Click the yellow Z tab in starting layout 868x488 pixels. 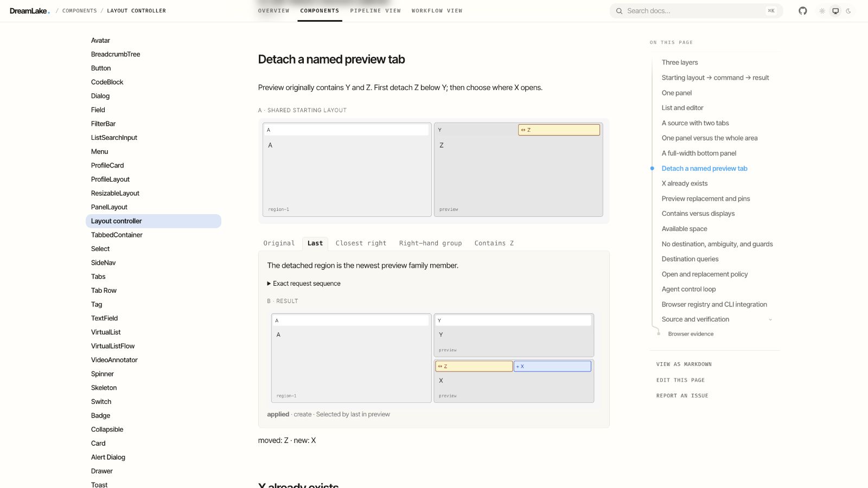559,130
